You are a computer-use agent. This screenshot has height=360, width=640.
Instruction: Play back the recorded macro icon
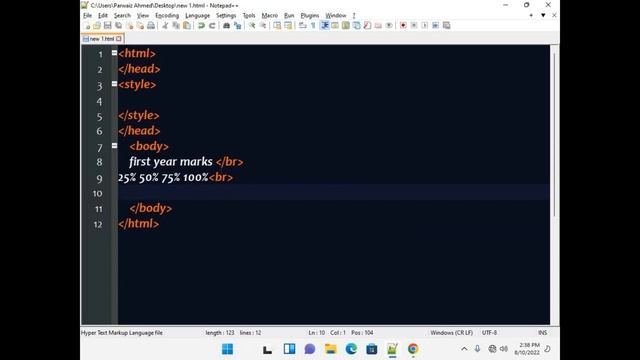click(x=424, y=25)
